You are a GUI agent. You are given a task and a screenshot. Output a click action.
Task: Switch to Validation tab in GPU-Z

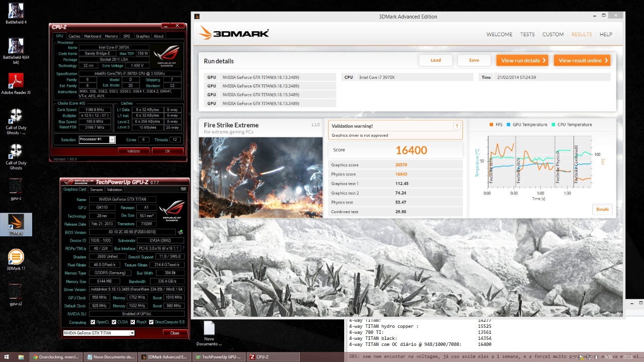(x=115, y=190)
